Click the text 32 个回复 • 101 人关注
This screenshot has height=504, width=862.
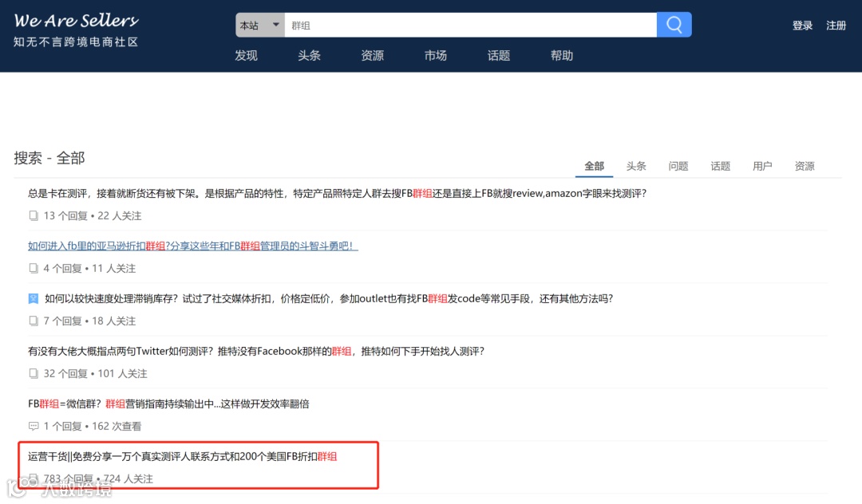pos(95,374)
